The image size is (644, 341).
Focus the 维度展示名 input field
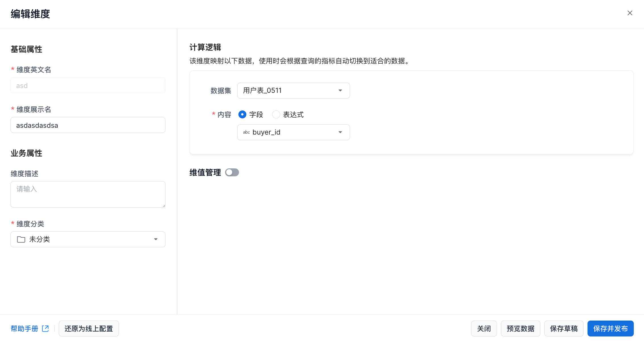pyautogui.click(x=88, y=125)
